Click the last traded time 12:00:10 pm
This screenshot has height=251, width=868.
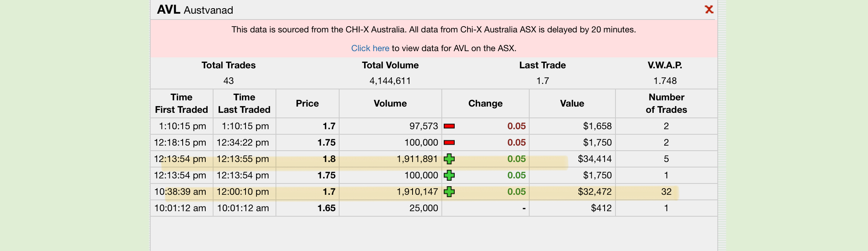coord(243,192)
